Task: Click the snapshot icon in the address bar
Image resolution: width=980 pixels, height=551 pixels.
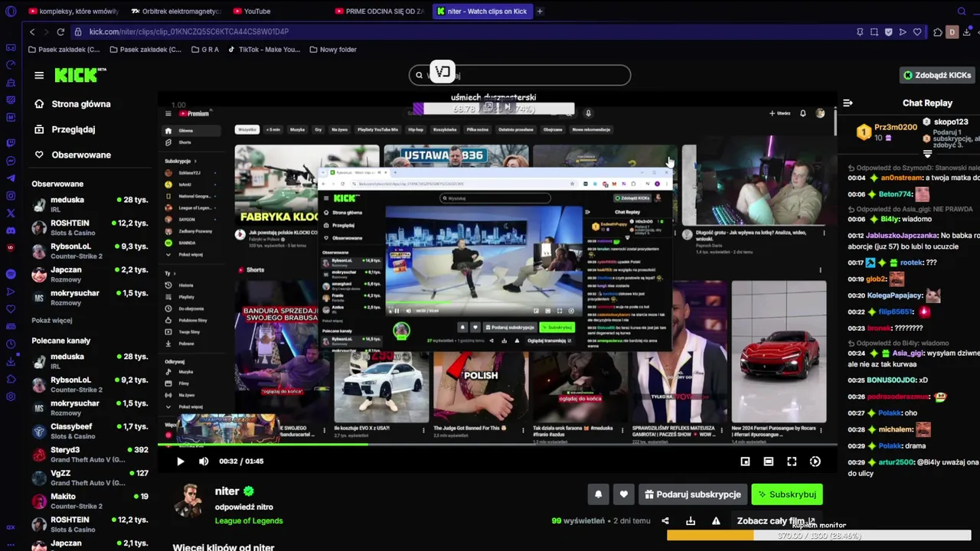Action: coord(874,32)
